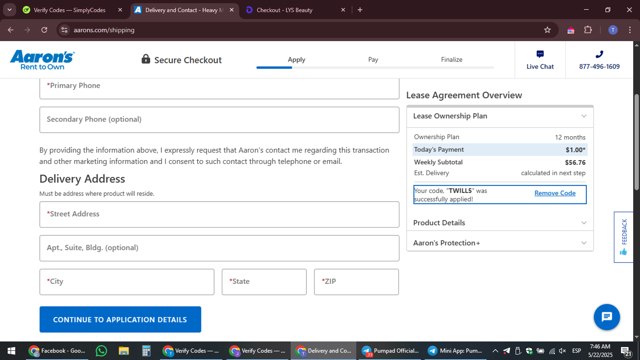Click into the City field

click(127, 282)
